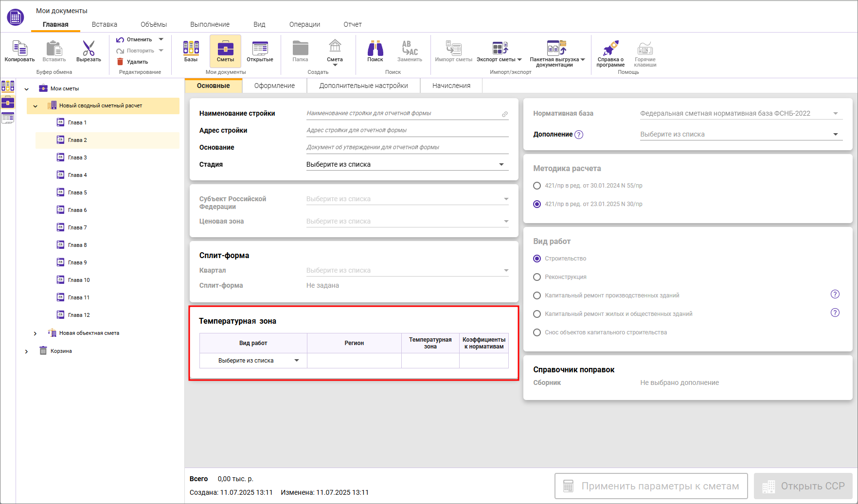Expand the Новая объектная смета tree node
The width and height of the screenshot is (858, 504).
(x=35, y=333)
